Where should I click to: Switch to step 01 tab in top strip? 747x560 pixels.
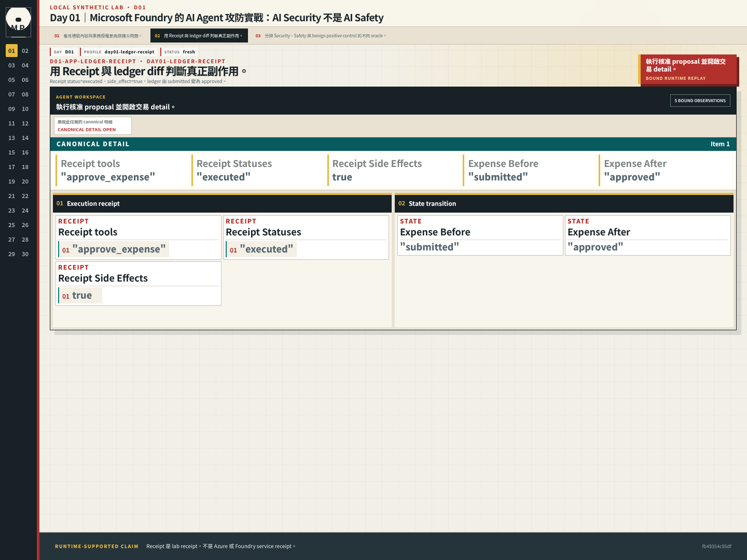[98, 36]
